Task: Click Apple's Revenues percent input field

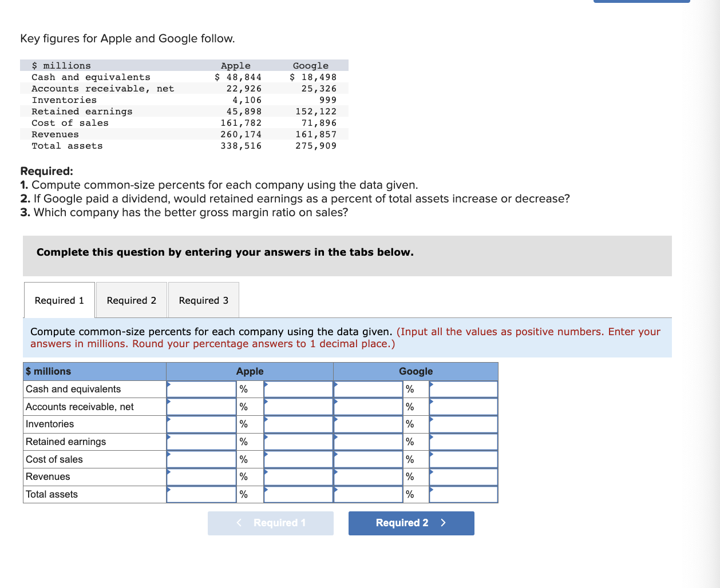Action: point(298,476)
